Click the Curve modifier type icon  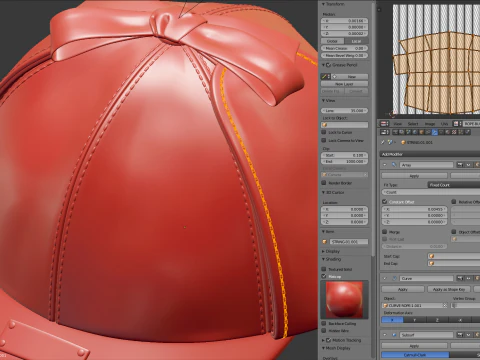[395, 278]
